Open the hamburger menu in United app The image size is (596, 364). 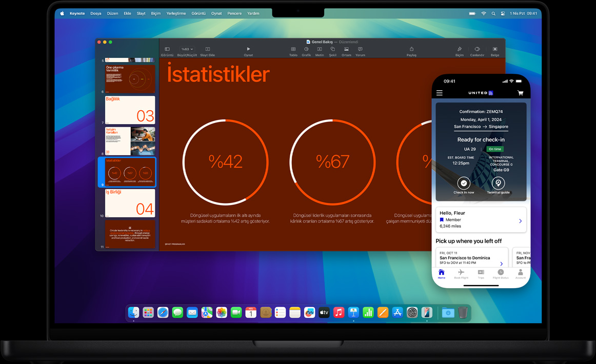[440, 93]
